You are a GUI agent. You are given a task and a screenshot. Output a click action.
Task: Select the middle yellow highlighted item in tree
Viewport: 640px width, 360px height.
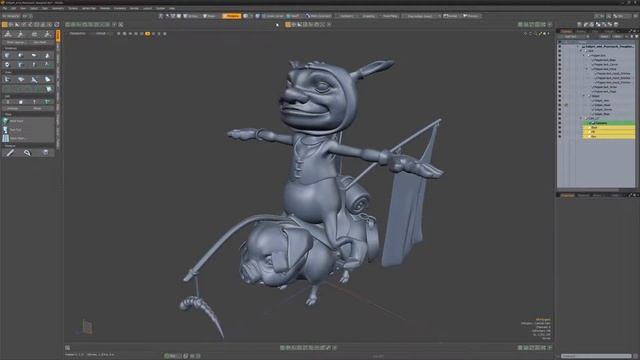[609, 132]
